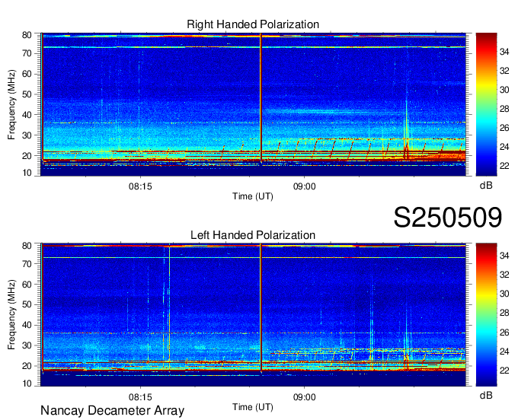The image size is (518, 420).
Task: Click Frequency (MHz) axis label of Left Handed plot
Action: (11, 315)
